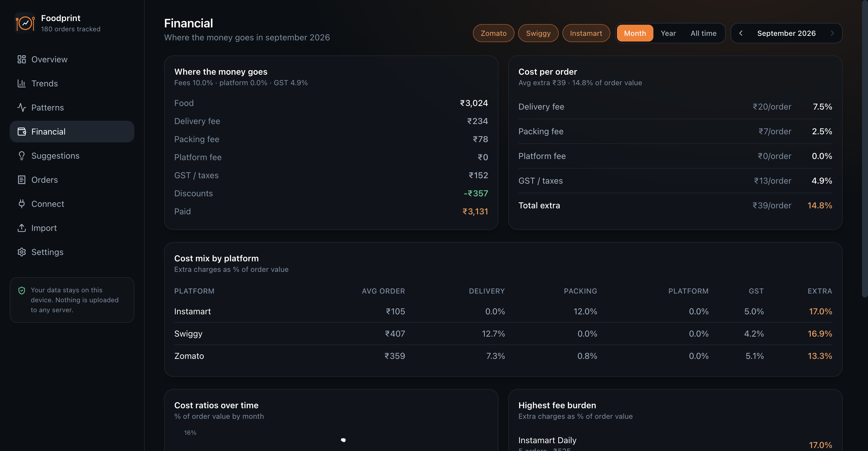Click the Zomato row name in table
This screenshot has width=868, height=451.
(189, 356)
